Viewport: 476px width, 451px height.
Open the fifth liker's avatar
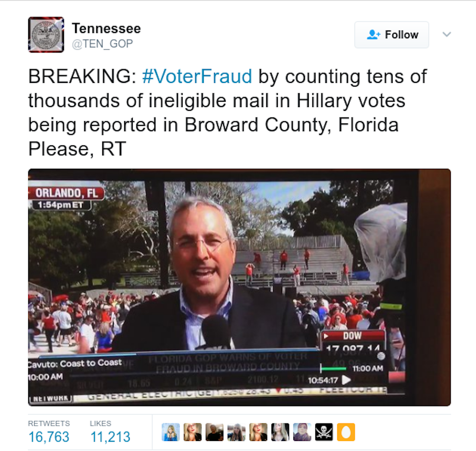(x=258, y=432)
